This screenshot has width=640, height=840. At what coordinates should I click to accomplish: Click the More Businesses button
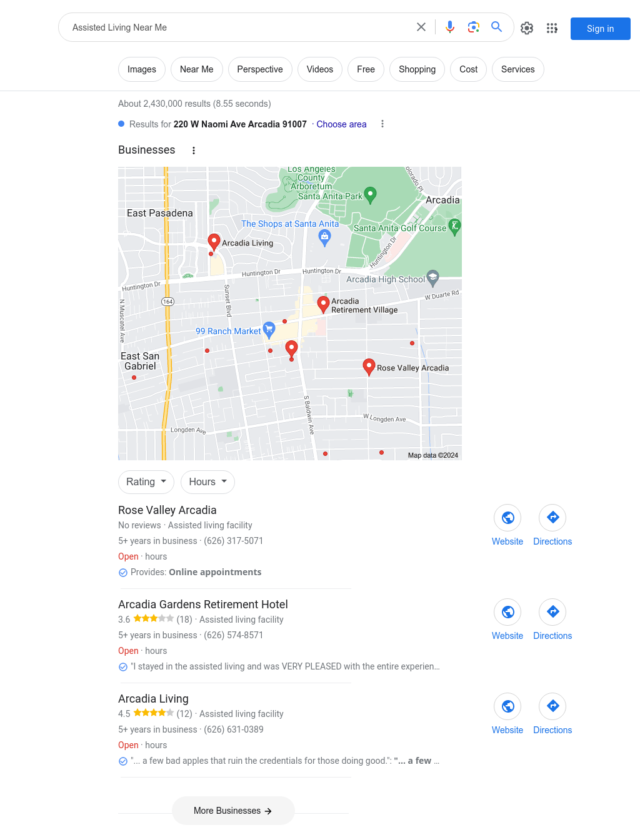(233, 811)
